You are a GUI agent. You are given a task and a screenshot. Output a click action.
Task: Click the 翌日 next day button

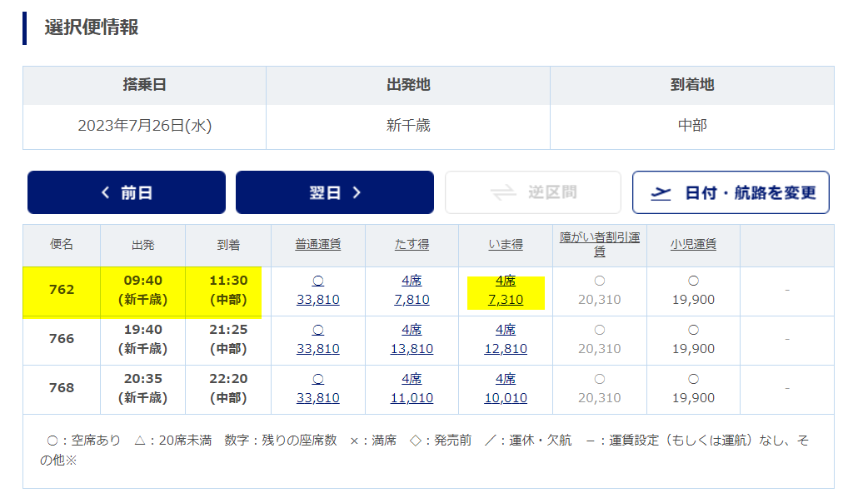coord(334,192)
